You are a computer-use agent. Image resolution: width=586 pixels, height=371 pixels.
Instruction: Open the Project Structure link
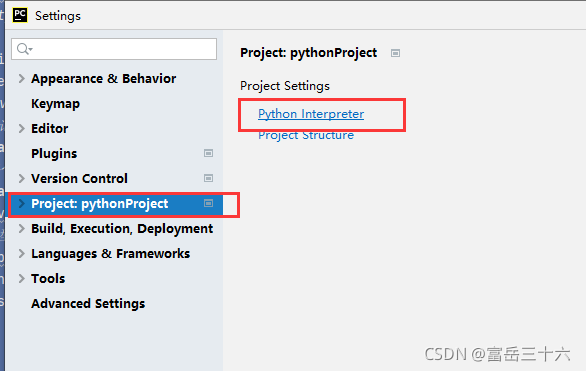pos(306,135)
